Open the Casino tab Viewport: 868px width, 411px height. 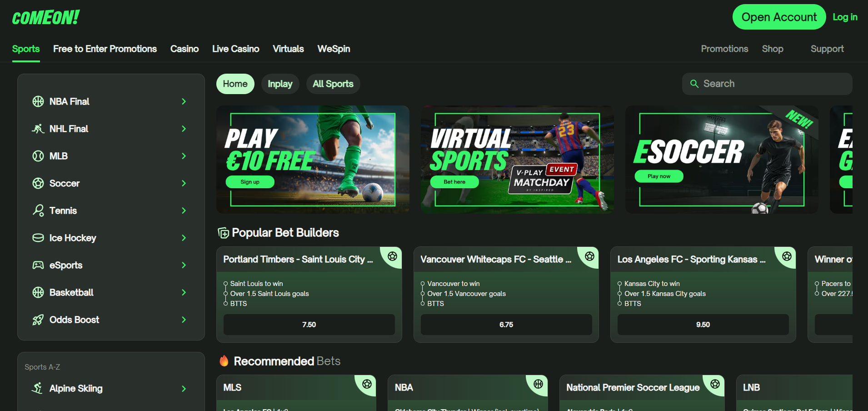185,49
